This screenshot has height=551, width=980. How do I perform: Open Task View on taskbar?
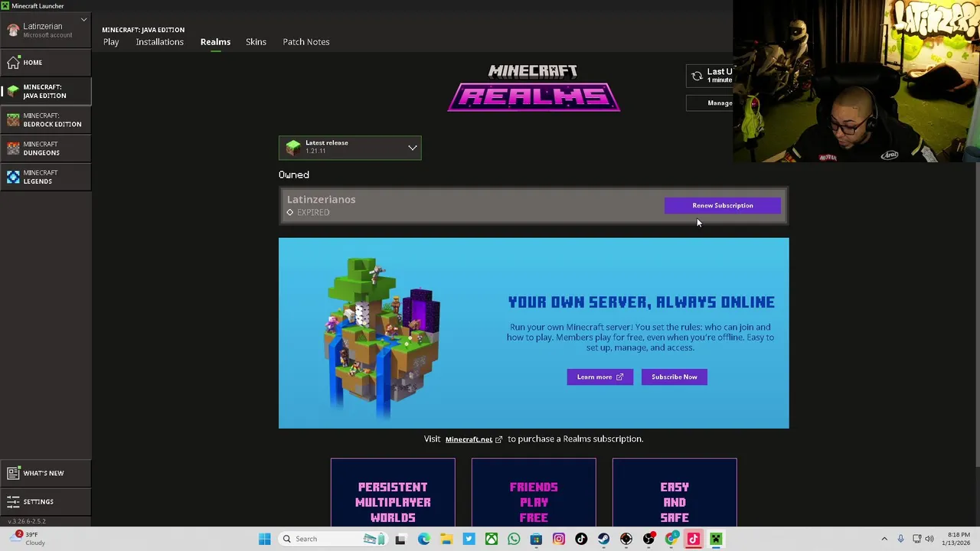click(400, 539)
